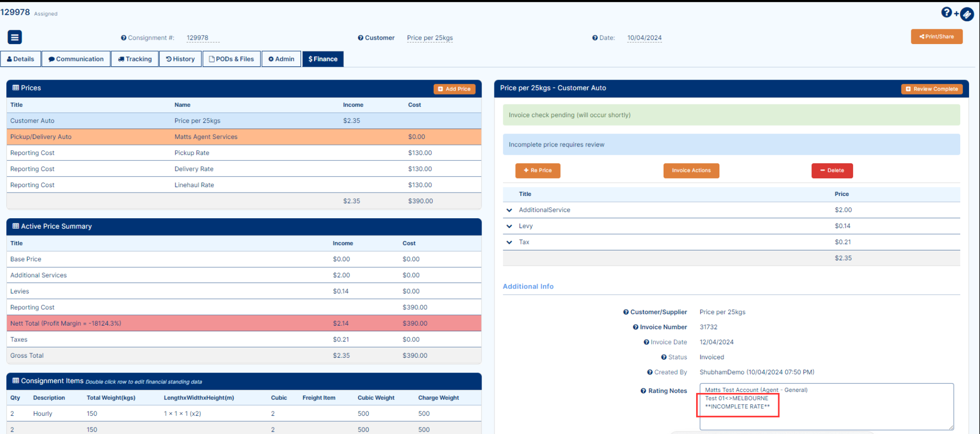Click the Customer help icon in header
The image size is (980, 434).
click(360, 38)
